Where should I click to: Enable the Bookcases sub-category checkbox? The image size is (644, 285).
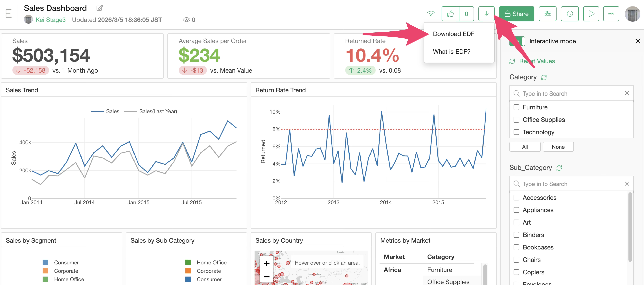tap(516, 247)
